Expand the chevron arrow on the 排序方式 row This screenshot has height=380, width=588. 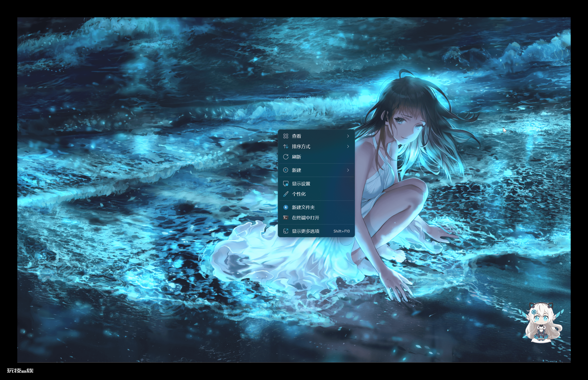(x=348, y=146)
